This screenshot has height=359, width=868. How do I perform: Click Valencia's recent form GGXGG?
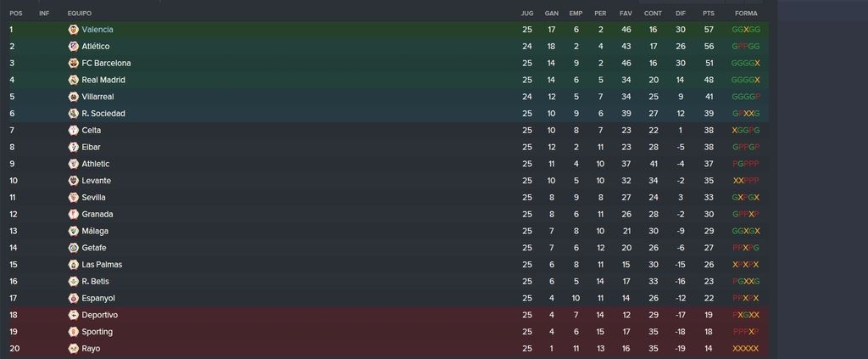click(x=746, y=30)
